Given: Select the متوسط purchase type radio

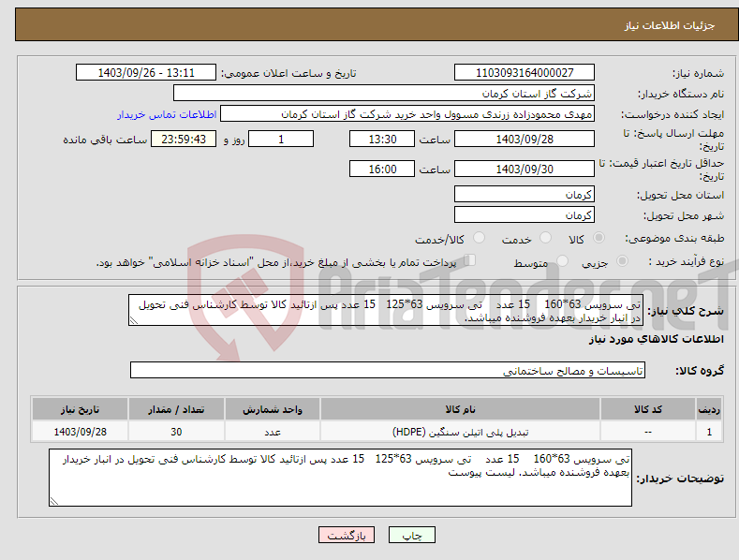Looking at the screenshot, I should [x=562, y=260].
